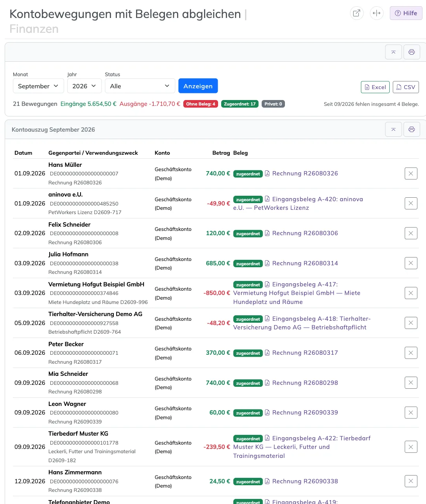Unassign receipt in Hans Zimmermann row
The image size is (426, 504).
411,481
